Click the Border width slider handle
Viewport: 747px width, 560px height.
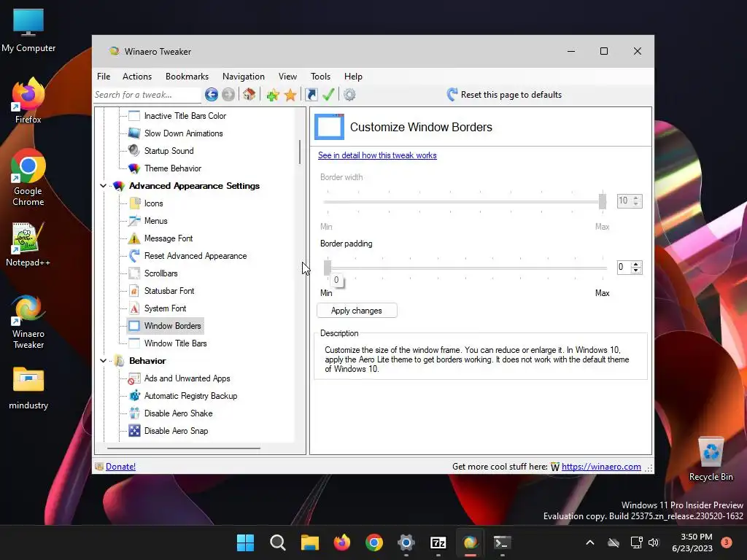602,201
